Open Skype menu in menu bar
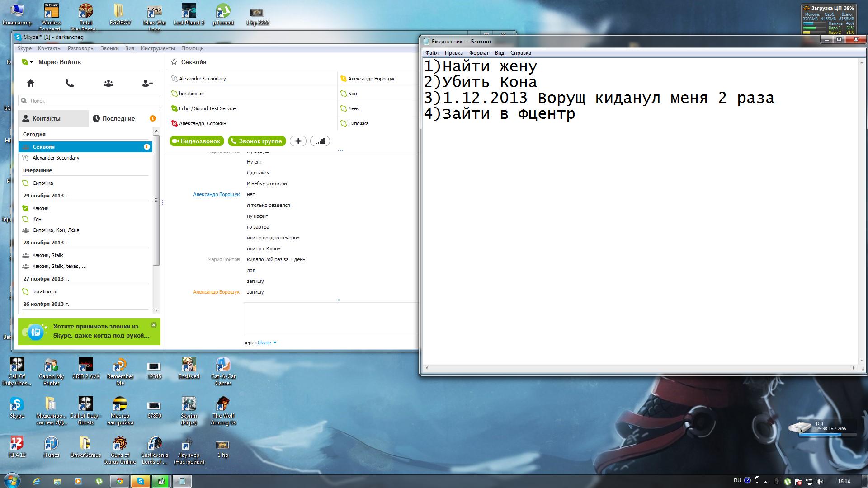Screen dimensions: 868x488 click(x=24, y=48)
